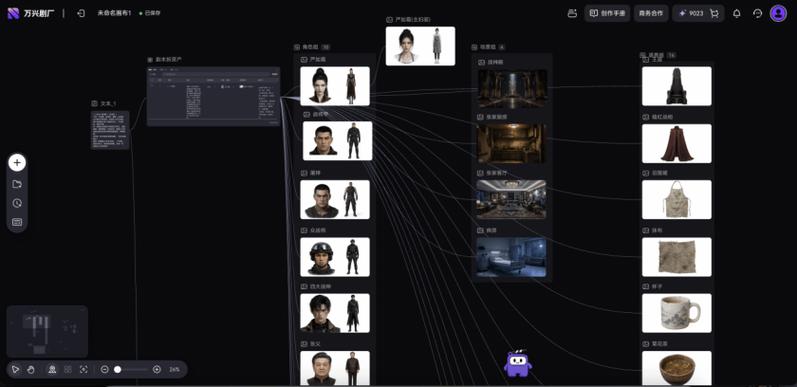Click the script asset table node title

[168, 59]
